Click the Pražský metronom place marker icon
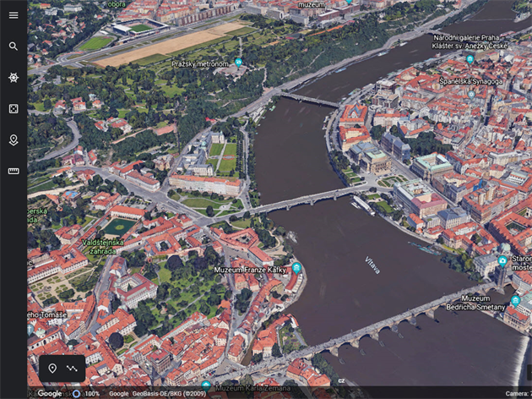The width and height of the screenshot is (532, 399). 238,63
